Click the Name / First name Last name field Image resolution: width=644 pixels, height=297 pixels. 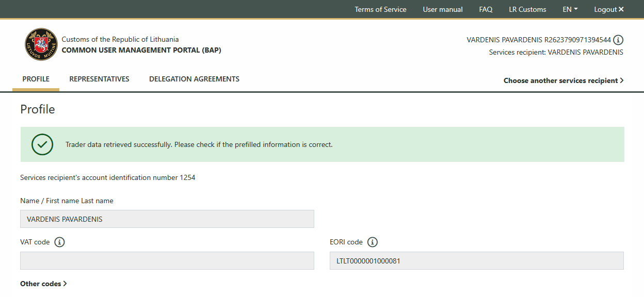point(167,219)
